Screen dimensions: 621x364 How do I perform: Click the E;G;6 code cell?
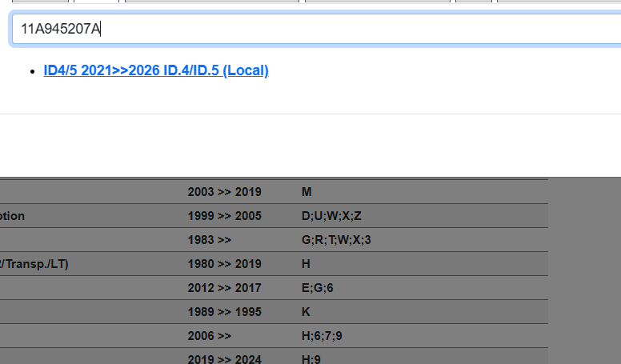click(x=317, y=288)
